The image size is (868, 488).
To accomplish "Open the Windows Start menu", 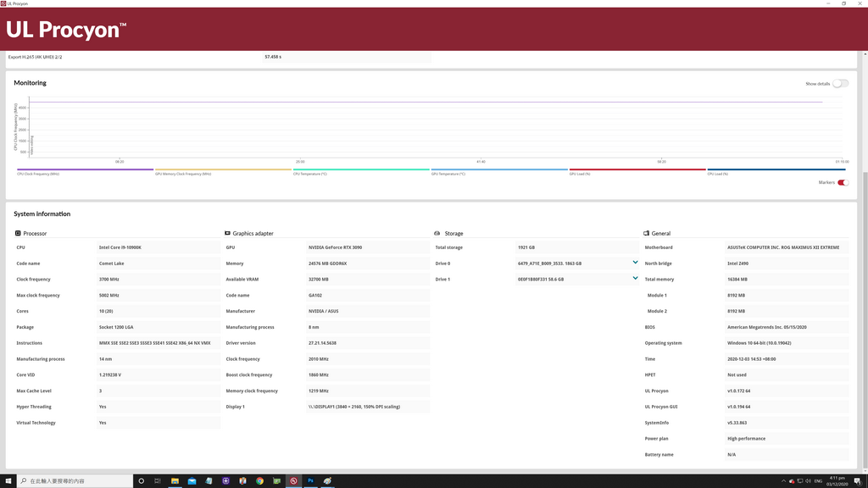I will [8, 481].
